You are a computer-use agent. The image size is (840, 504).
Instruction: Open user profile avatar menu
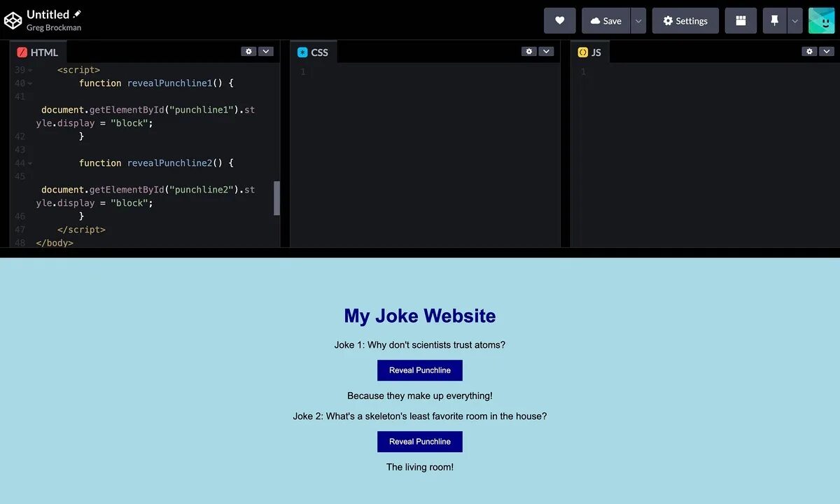(x=822, y=21)
